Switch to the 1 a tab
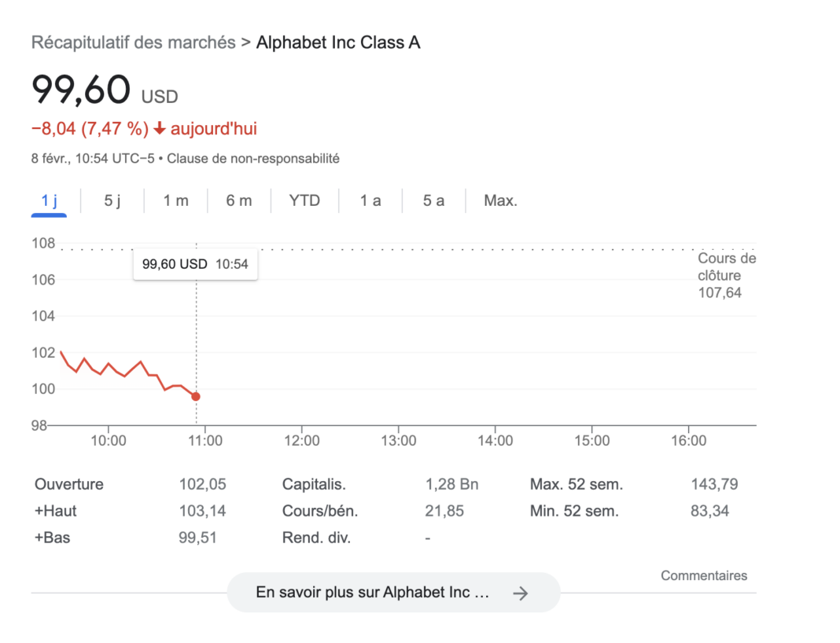The image size is (840, 643). pyautogui.click(x=370, y=200)
